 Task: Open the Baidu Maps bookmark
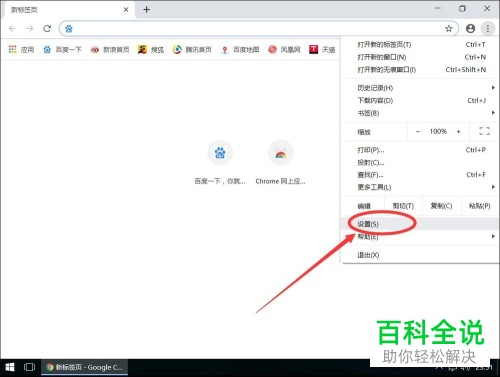click(240, 50)
